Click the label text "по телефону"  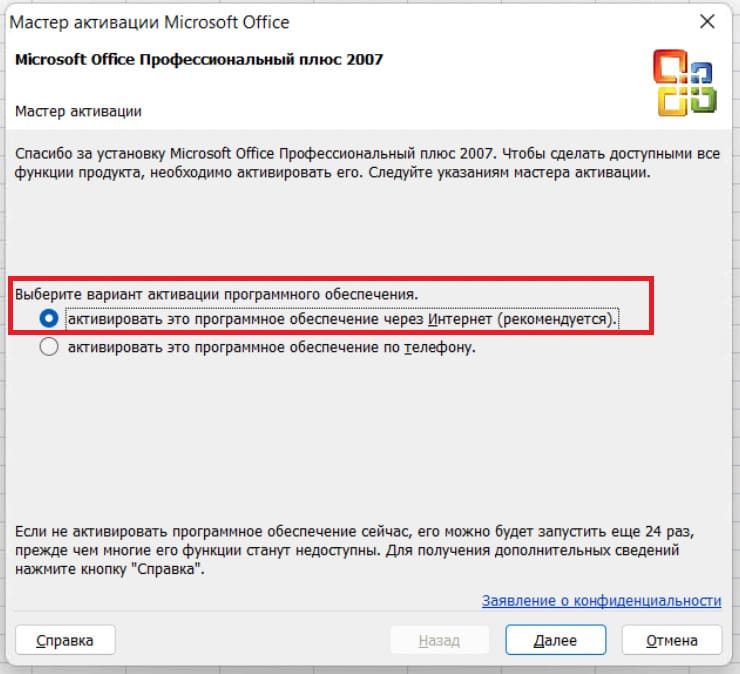click(436, 348)
